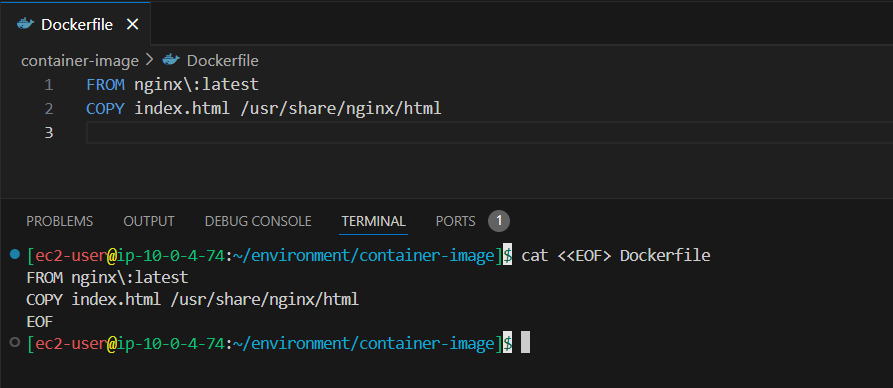
Task: Click the terminal cursor at last prompt
Action: 525,343
